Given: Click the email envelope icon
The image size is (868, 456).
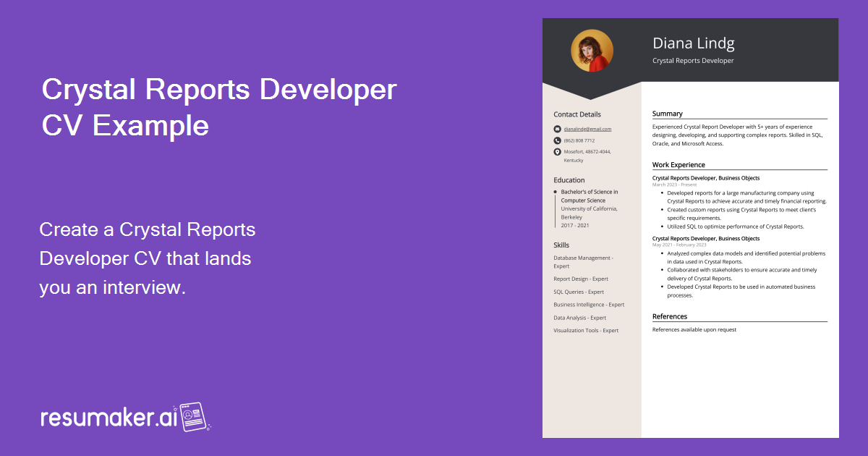Looking at the screenshot, I should tap(556, 129).
